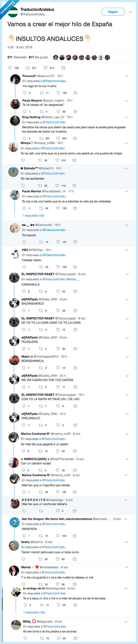This screenshot has width=138, height=644.
Task: Expand options on Pauuuu21's reply
Action: [x=126, y=76]
